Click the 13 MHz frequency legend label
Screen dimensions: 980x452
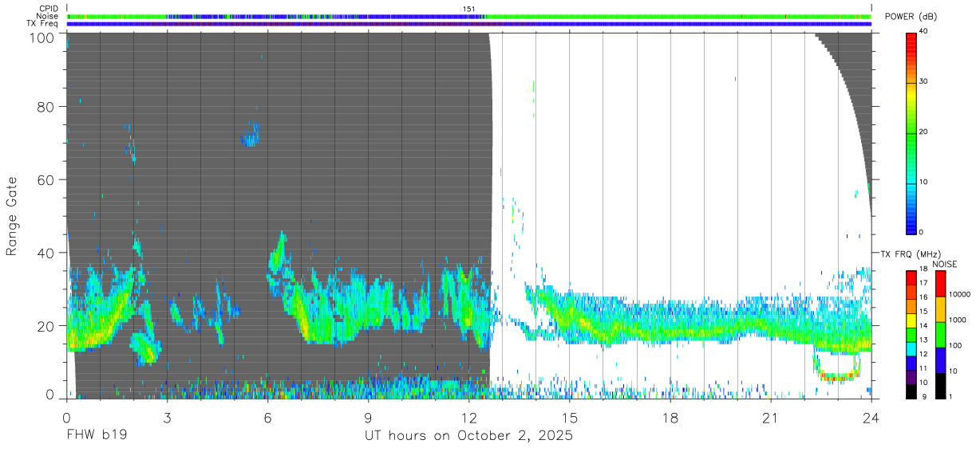pos(923,340)
